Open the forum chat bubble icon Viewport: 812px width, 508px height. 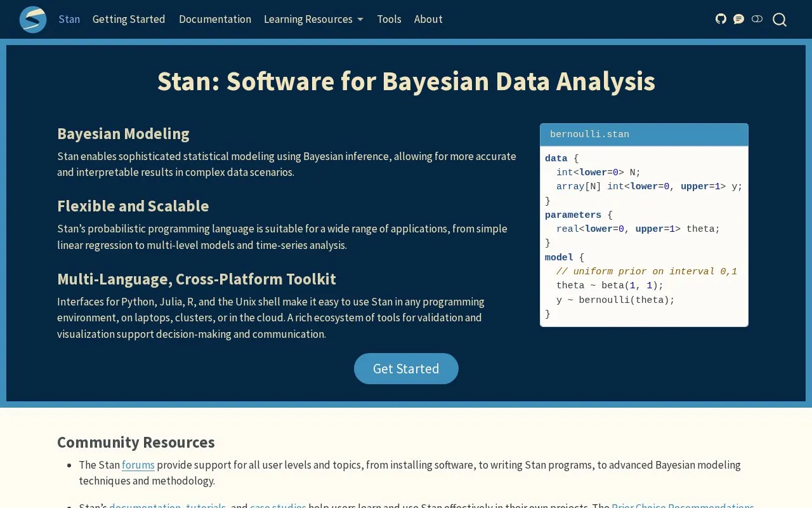click(738, 19)
